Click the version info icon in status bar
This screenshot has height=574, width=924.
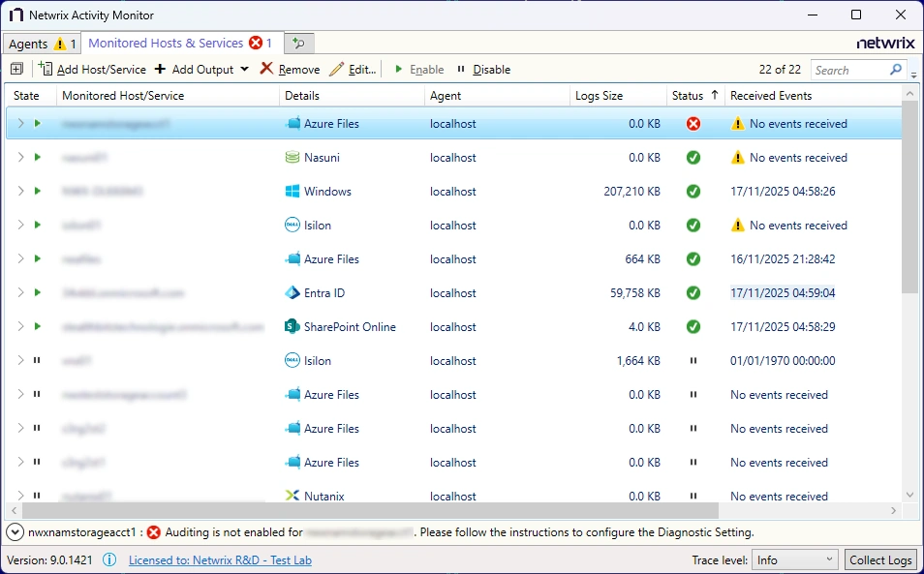coord(110,560)
